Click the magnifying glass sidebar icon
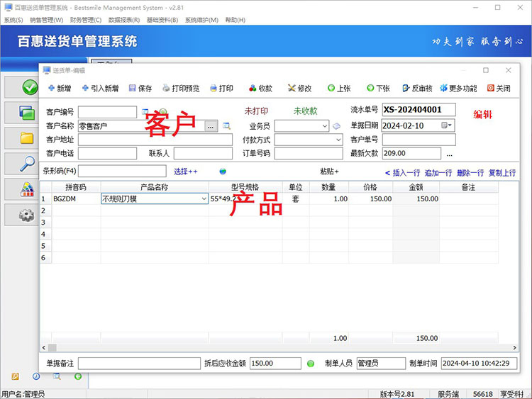The image size is (532, 399). tap(27, 164)
